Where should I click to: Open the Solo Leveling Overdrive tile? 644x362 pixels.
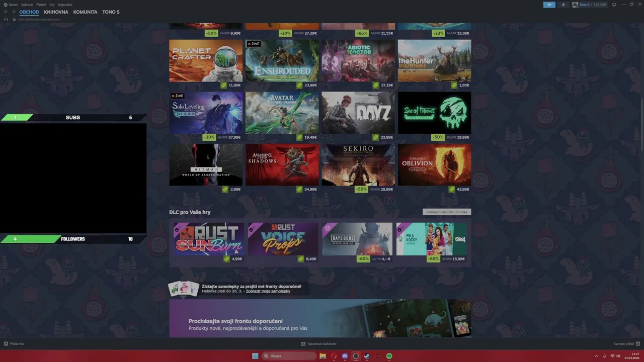206,113
